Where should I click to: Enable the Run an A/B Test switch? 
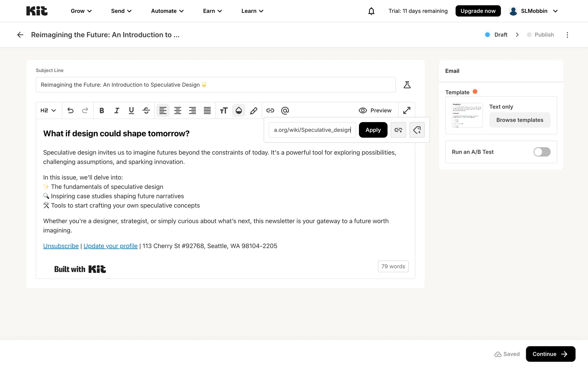(542, 152)
